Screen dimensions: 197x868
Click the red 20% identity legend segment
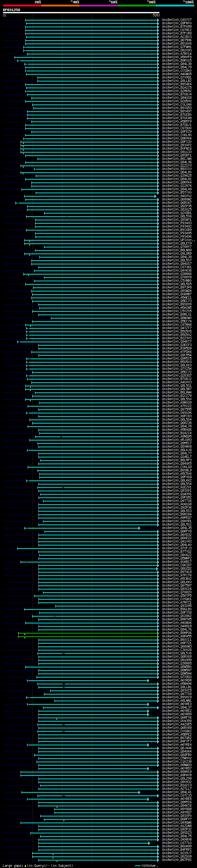22,6
